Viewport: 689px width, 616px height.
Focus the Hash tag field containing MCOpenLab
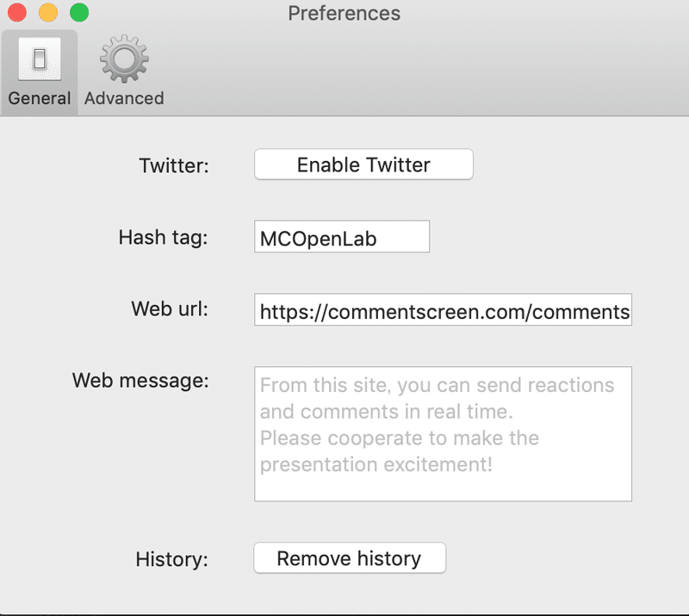[x=342, y=237]
